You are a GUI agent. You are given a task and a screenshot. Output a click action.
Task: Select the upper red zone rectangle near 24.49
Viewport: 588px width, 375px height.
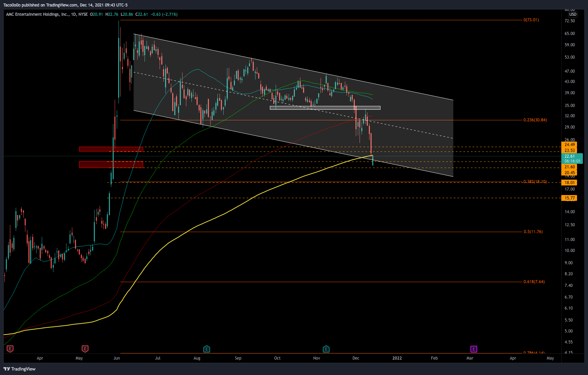(111, 149)
